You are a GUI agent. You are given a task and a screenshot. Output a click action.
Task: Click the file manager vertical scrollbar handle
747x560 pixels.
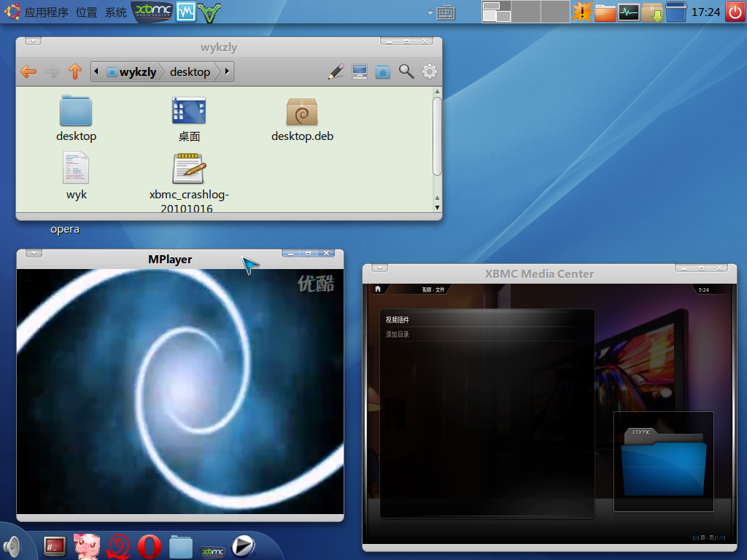click(x=437, y=136)
